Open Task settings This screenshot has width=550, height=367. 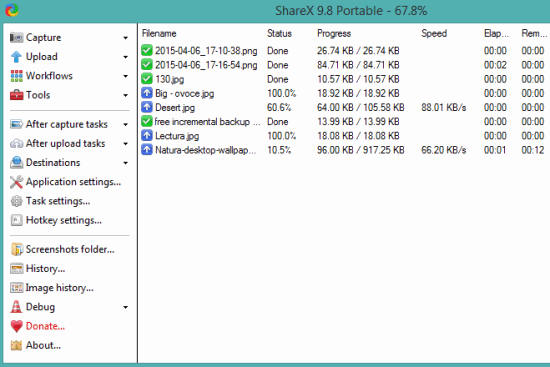click(x=58, y=201)
